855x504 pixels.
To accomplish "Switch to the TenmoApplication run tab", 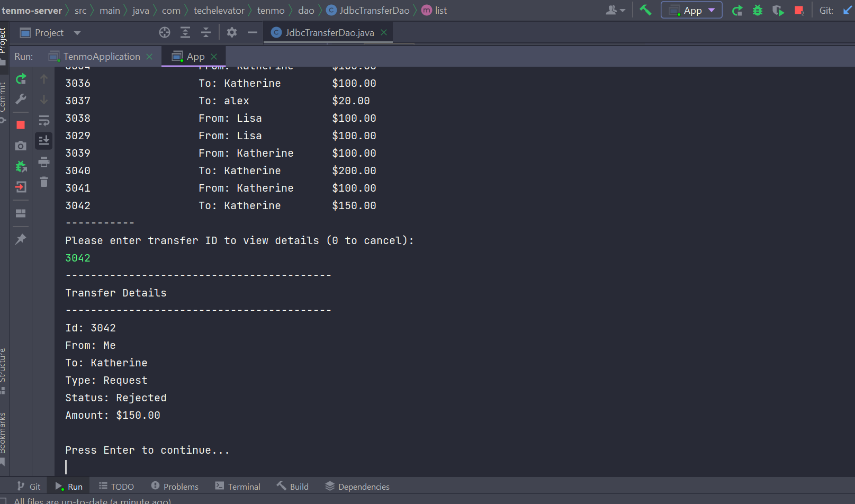I will click(101, 57).
